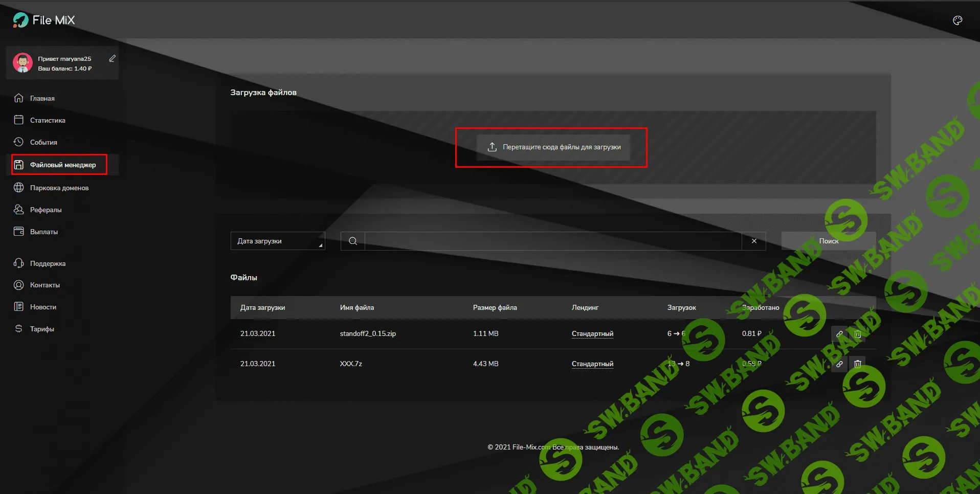Open Главная from the sidebar
This screenshot has height=494, width=980.
42,98
